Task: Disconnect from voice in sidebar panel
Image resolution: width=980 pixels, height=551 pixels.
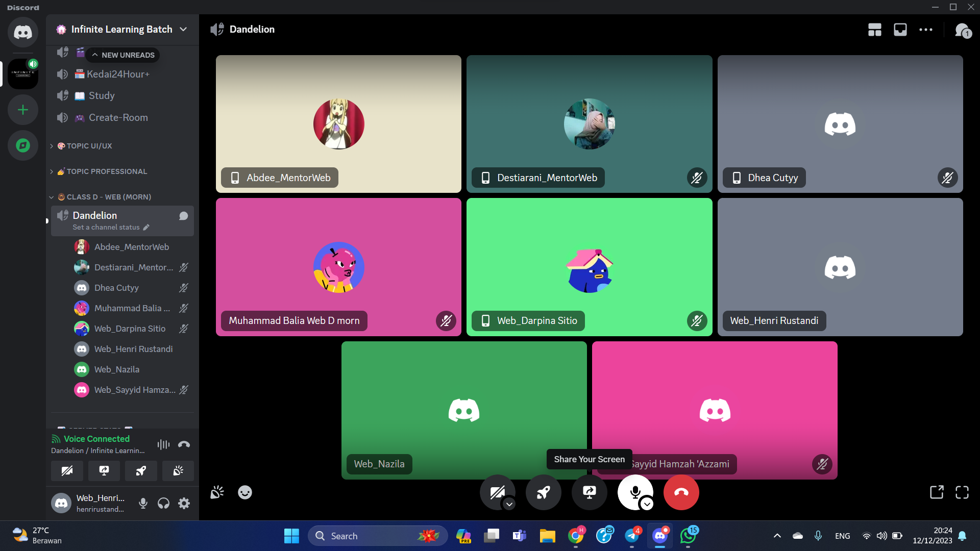Action: coord(184,444)
